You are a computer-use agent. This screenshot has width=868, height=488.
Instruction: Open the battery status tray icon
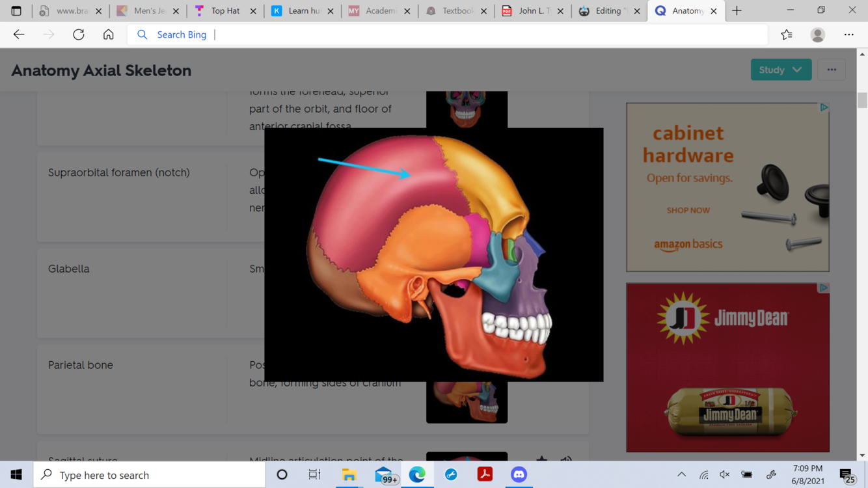(x=747, y=475)
